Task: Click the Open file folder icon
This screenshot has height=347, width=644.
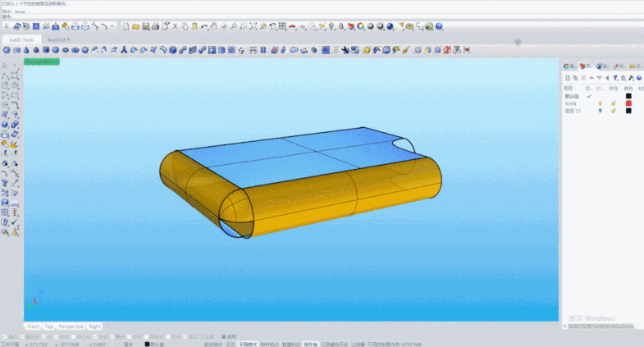Action: point(135,26)
